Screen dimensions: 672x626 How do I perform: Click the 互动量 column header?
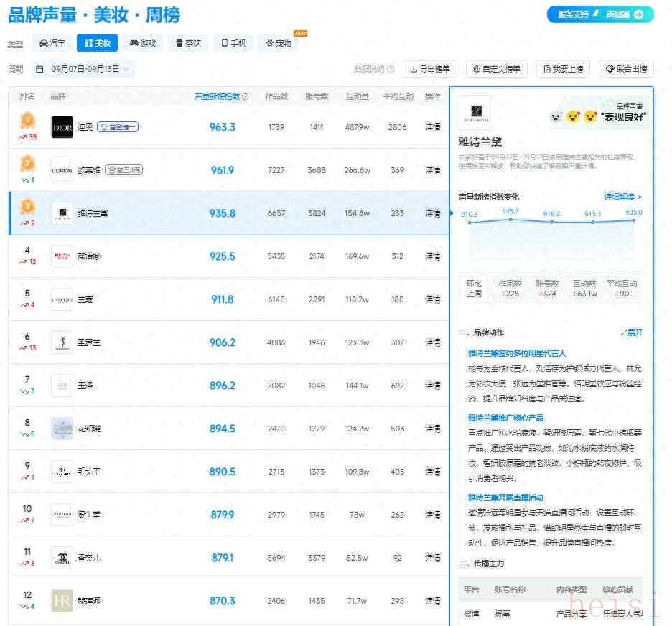click(x=358, y=96)
